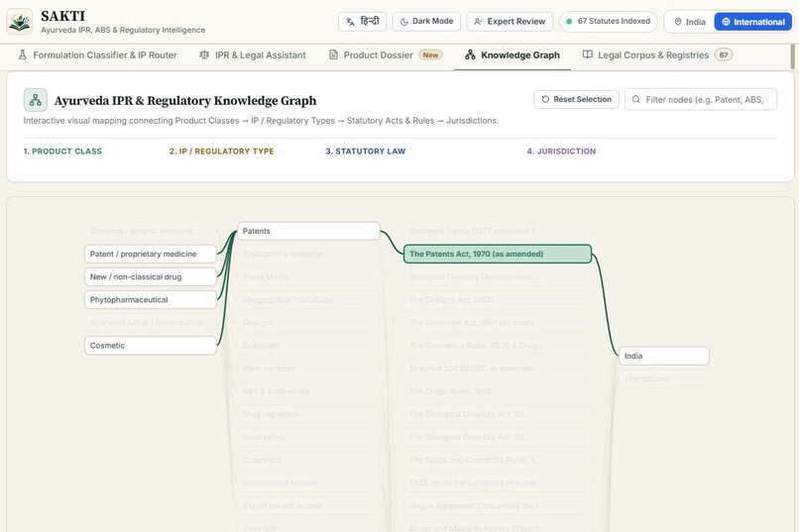Screen dimensions: 799x532
Task: Select the faded Copyright Act, 1957 node
Action: pos(498,323)
